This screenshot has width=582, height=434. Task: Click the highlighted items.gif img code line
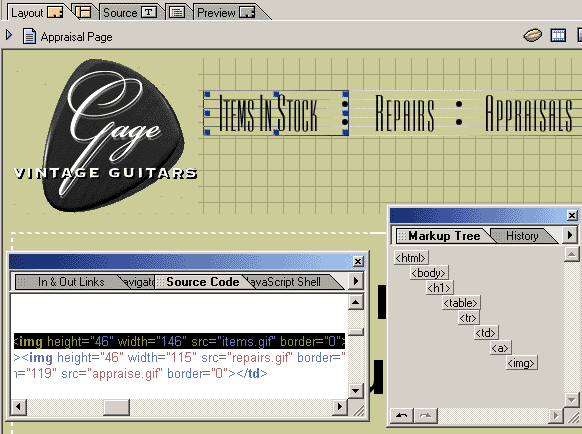click(179, 341)
